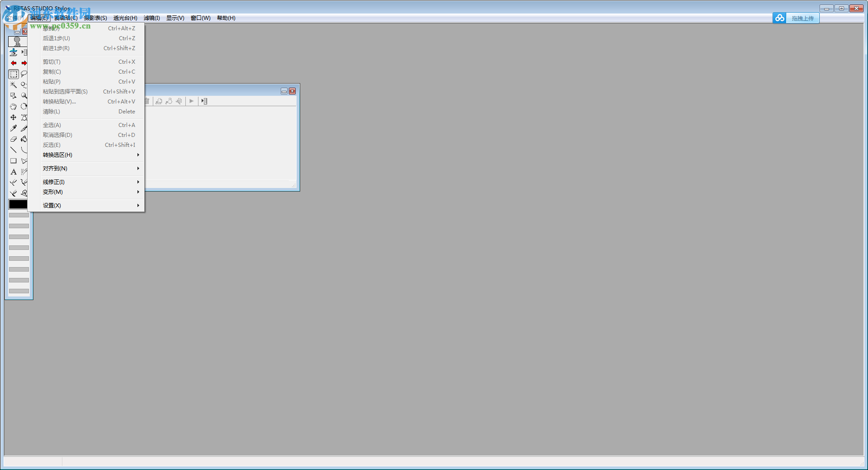
Task: Select the hand pan tool
Action: point(14,107)
